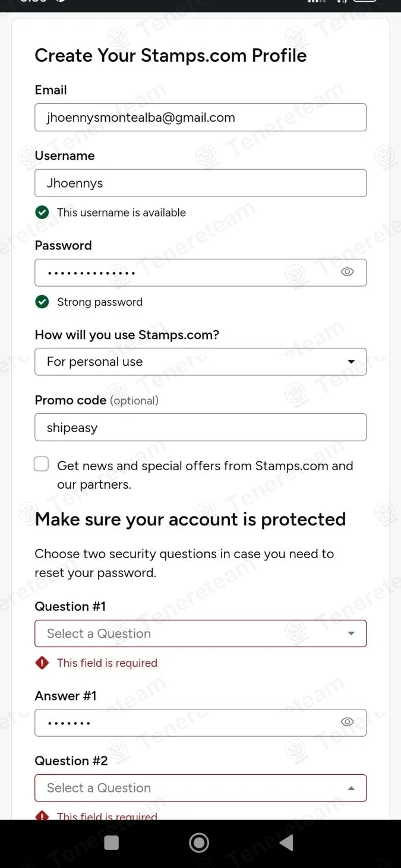Image resolution: width=401 pixels, height=868 pixels.
Task: Edit the Promo code field
Action: point(200,427)
